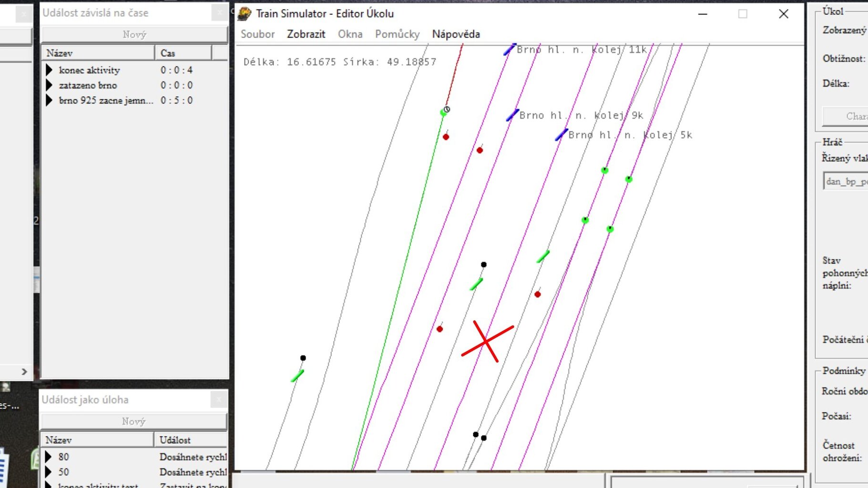Click the green dash marker at far left track
This screenshot has height=488, width=868.
tap(297, 376)
